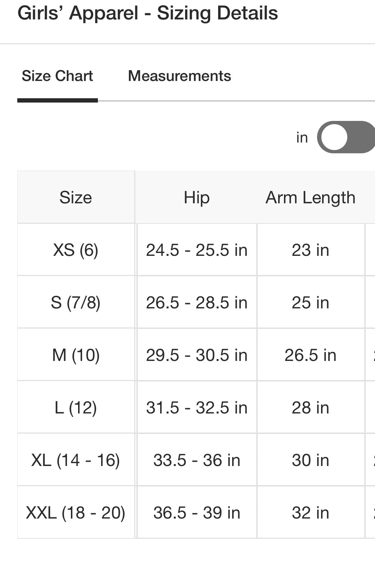Click the 28 in arm length cell

(x=310, y=408)
